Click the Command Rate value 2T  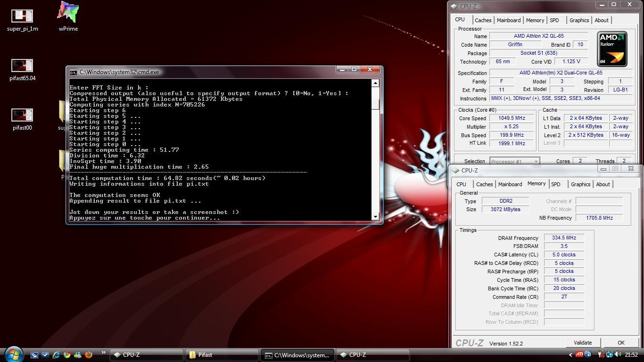[x=564, y=296]
